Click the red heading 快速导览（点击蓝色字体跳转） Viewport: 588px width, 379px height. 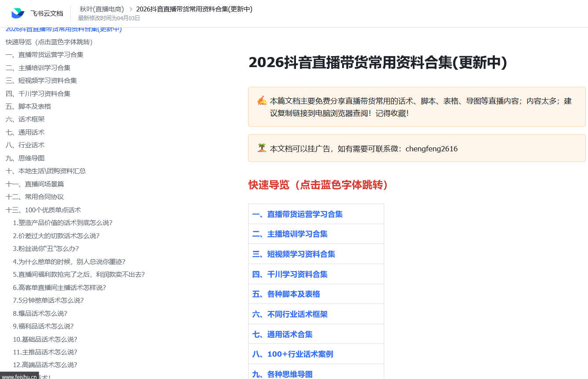click(318, 185)
